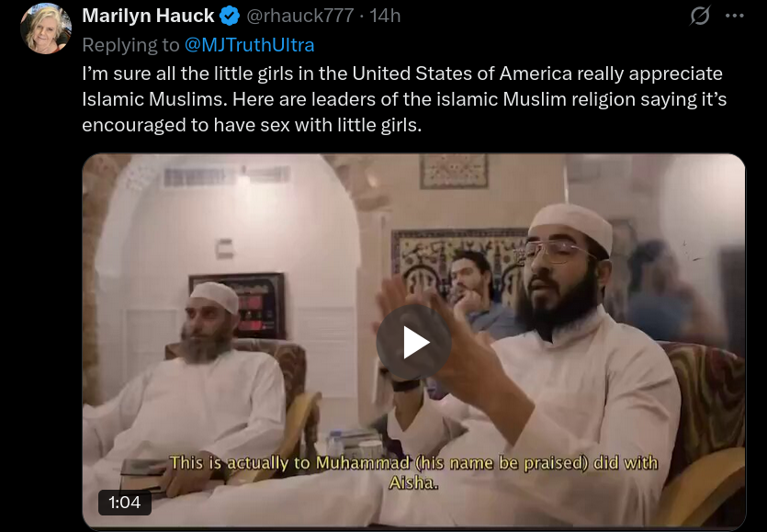Click the tweet body text to expand post

click(x=404, y=99)
